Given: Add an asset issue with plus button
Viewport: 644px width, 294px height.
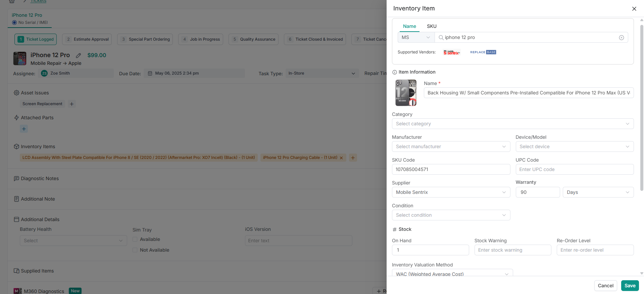Looking at the screenshot, I should [71, 104].
